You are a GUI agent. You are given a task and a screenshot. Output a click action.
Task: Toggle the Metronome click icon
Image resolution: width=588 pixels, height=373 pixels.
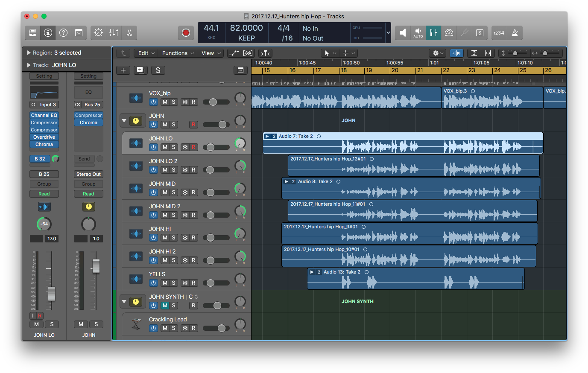pyautogui.click(x=515, y=33)
